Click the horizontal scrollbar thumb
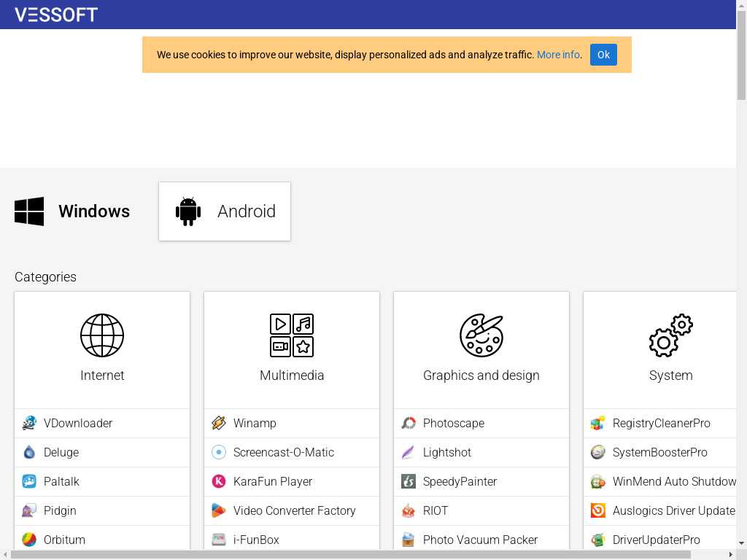The height and width of the screenshot is (560, 747). (351, 555)
